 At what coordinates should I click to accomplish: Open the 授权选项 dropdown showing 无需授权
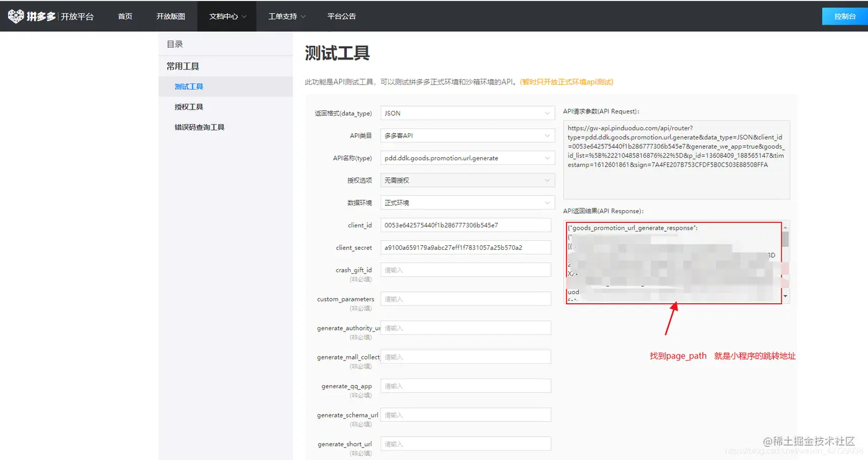coord(467,180)
